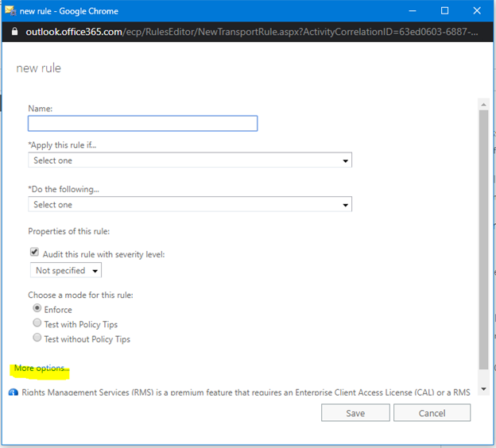Screen dimensions: 496x448
Task: Expand the Not specified severity dropdown
Action: (x=66, y=270)
